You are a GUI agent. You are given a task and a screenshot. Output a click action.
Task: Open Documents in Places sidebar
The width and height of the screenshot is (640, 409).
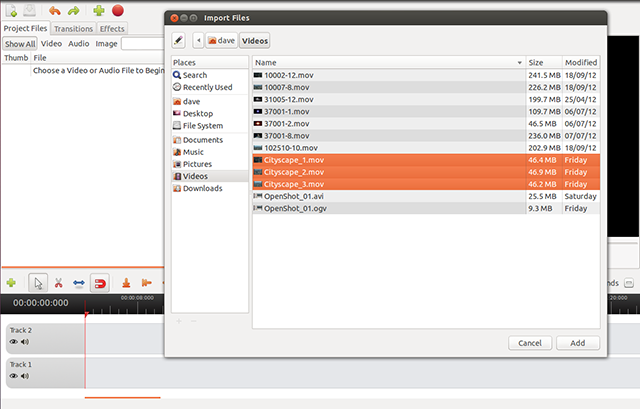210,140
